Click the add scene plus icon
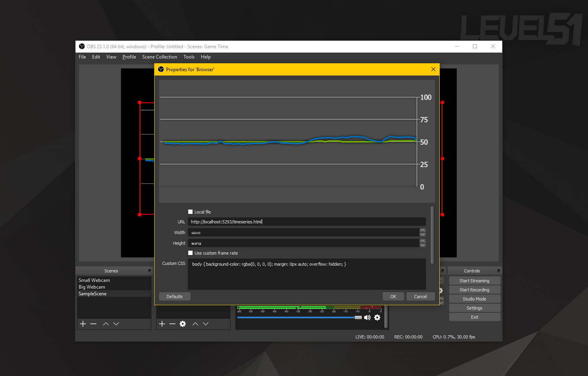Image resolution: width=588 pixels, height=376 pixels. click(x=83, y=324)
